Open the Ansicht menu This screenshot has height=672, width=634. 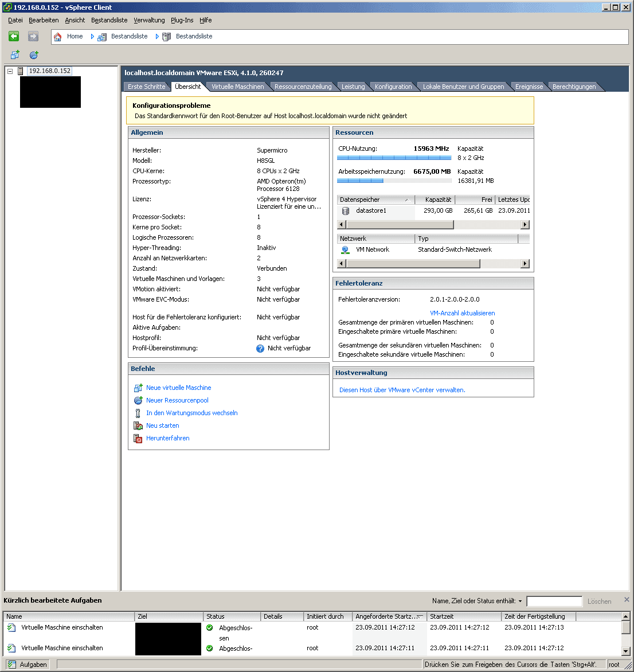75,20
